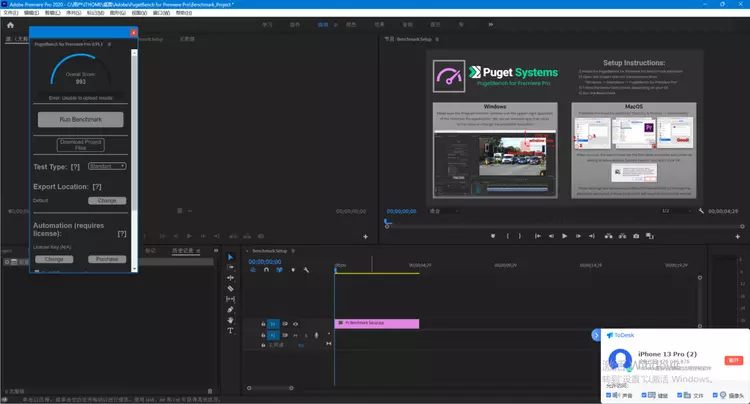The image size is (750, 404).
Task: Click Export Location Change button
Action: [107, 201]
